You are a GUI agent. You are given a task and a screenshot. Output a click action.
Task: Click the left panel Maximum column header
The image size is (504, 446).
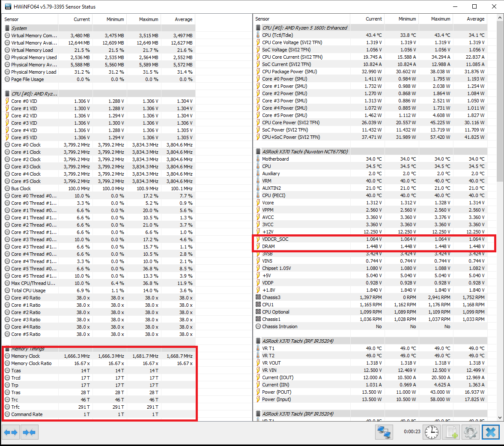click(144, 19)
